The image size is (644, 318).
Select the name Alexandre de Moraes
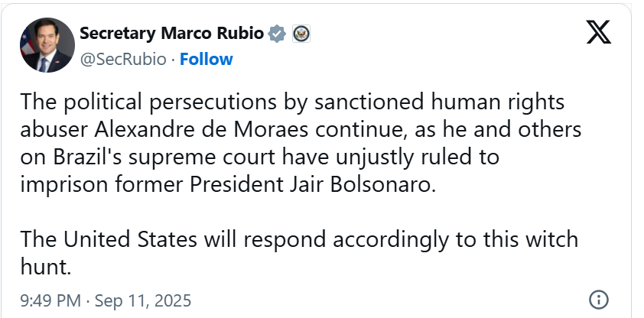coord(201,130)
